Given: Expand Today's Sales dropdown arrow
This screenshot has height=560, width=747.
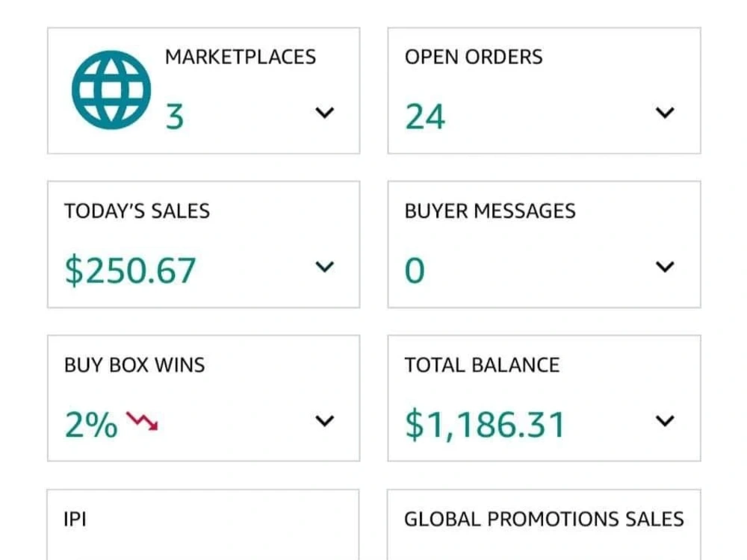Looking at the screenshot, I should tap(324, 267).
